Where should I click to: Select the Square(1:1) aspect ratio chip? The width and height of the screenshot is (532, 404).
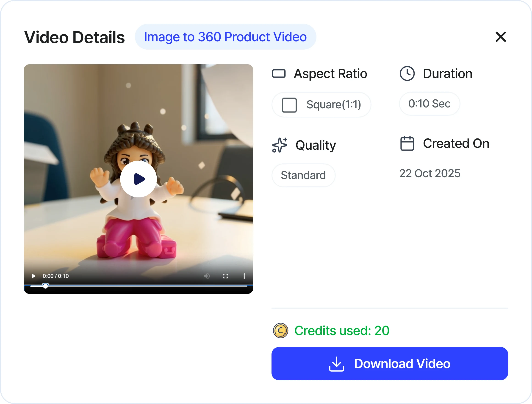point(321,105)
